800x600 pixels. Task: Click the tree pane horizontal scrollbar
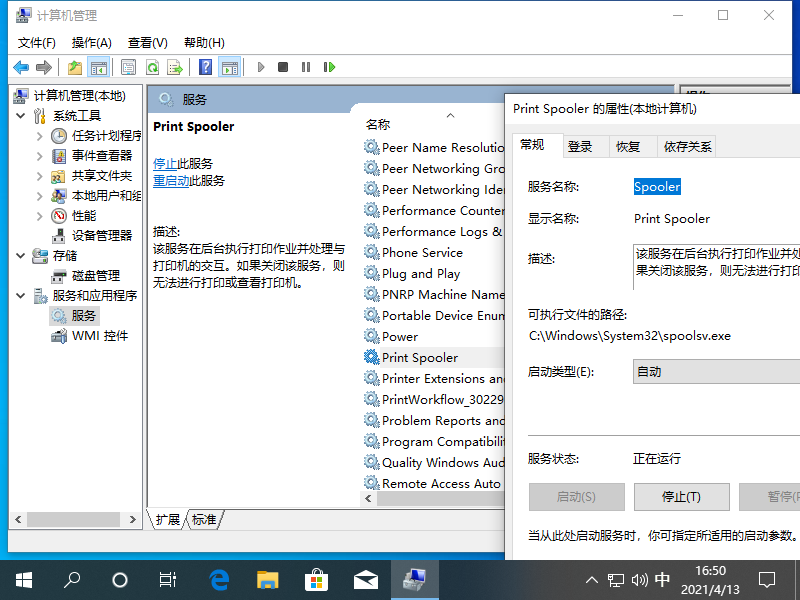[x=74, y=519]
